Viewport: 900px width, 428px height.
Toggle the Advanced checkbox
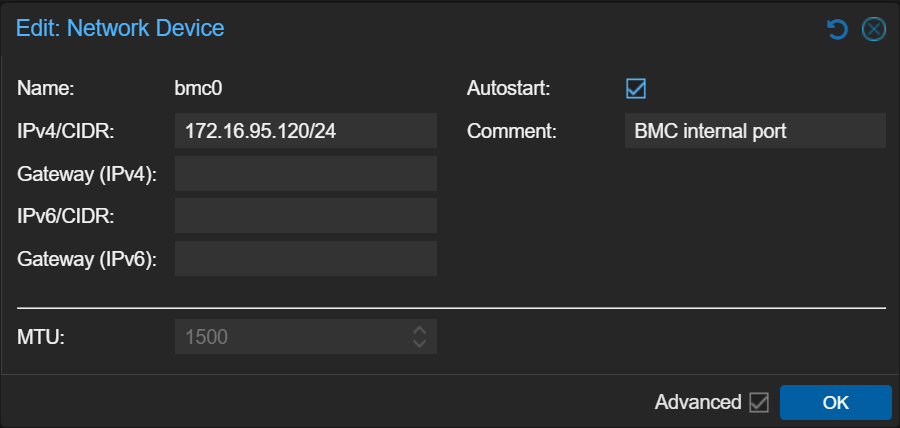759,403
